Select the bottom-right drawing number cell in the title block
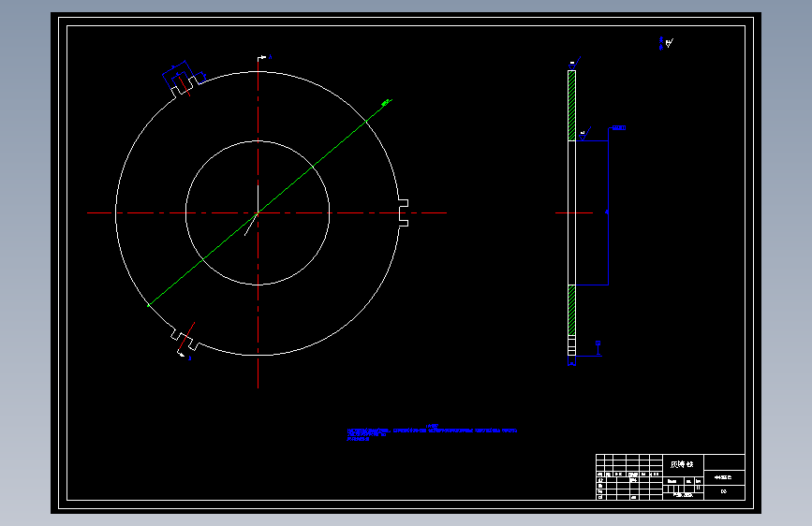The width and height of the screenshot is (812, 526). [x=724, y=491]
